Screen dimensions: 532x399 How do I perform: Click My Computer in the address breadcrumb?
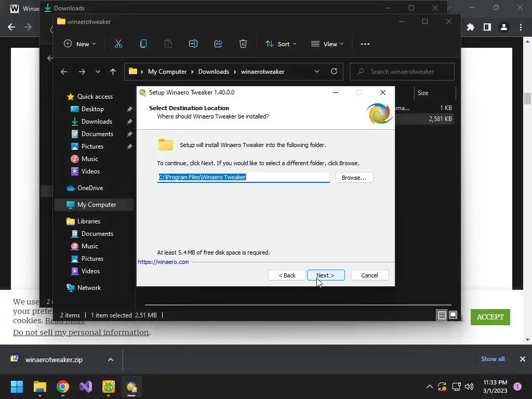click(167, 72)
